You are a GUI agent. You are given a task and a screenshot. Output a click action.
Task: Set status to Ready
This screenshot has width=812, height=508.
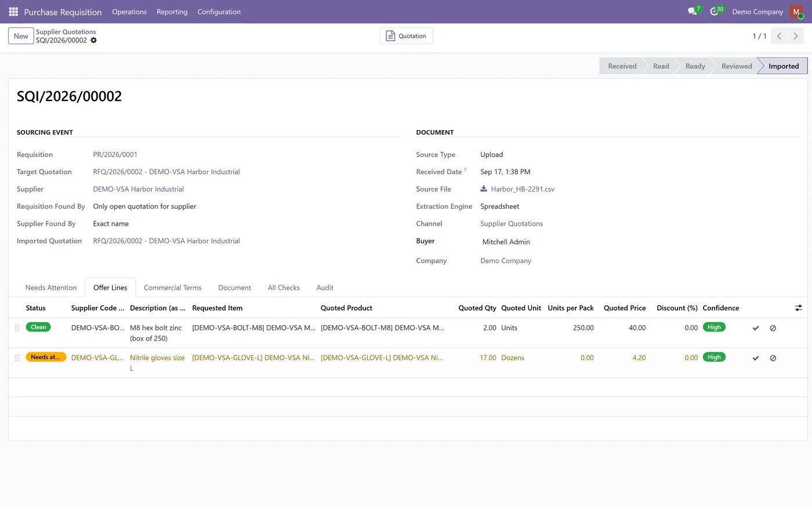(695, 66)
